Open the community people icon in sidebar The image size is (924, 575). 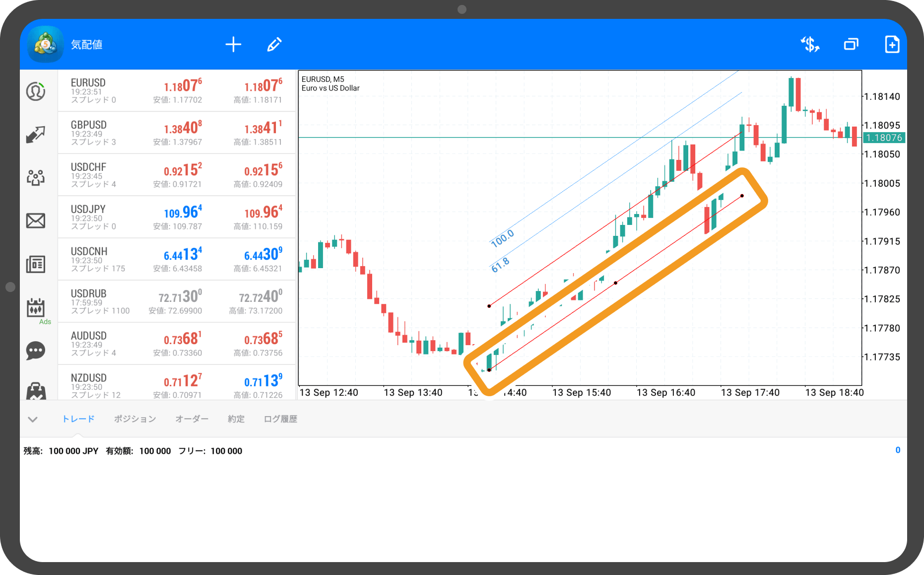[36, 177]
